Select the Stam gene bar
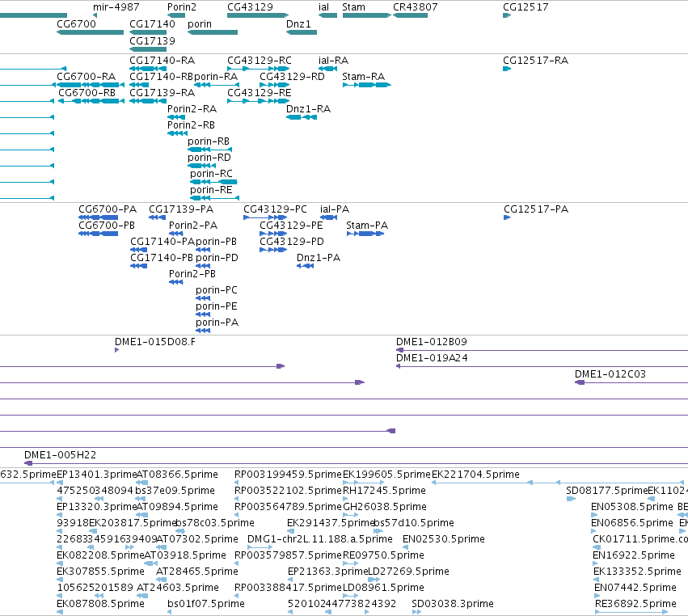The height and width of the screenshot is (616, 688). pos(367,15)
